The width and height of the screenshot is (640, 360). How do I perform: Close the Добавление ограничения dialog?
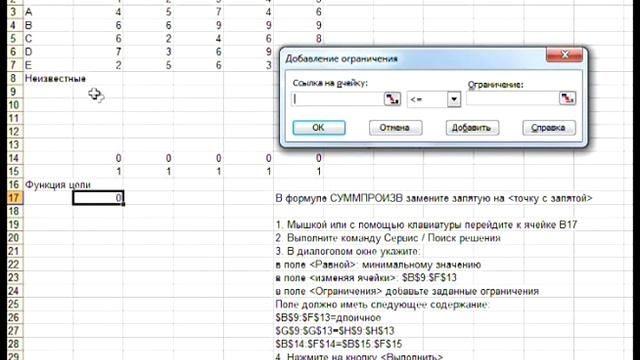(564, 55)
